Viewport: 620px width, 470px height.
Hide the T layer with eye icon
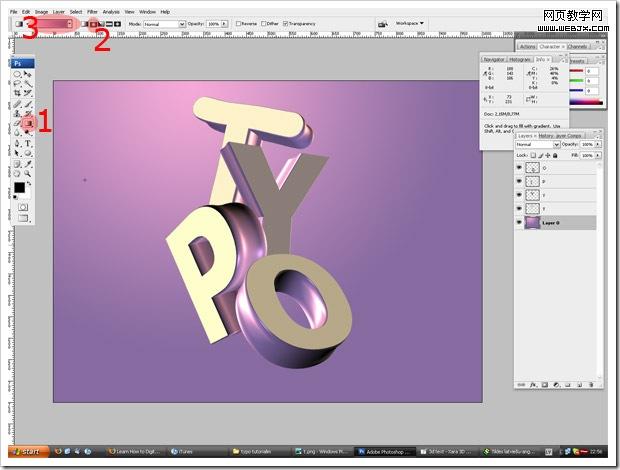[519, 208]
